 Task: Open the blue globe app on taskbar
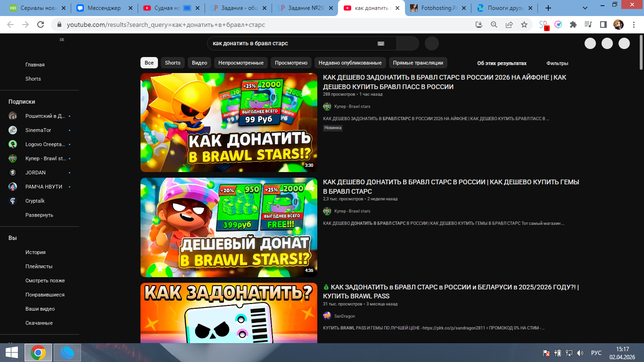tap(67, 353)
